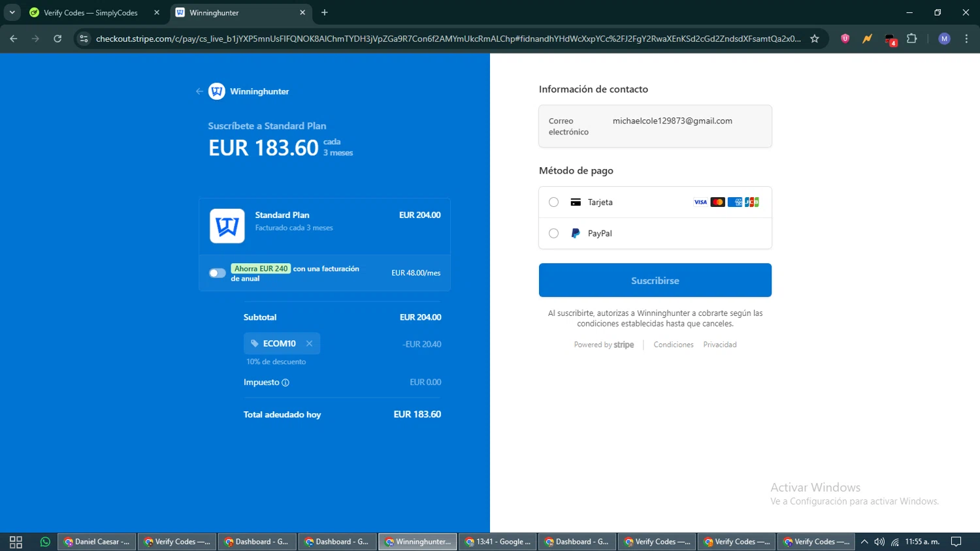980x551 pixels.
Task: Click the address bar URL
Action: pyautogui.click(x=448, y=39)
